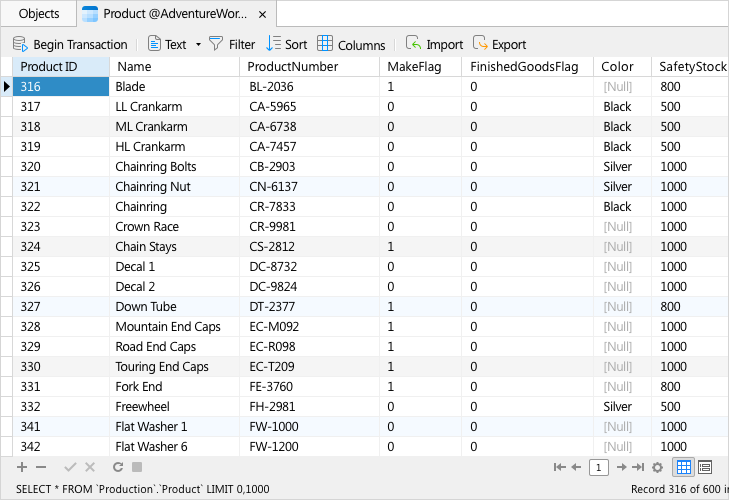Select the Flat Washer 1 cell
This screenshot has height=500, width=729.
174,427
